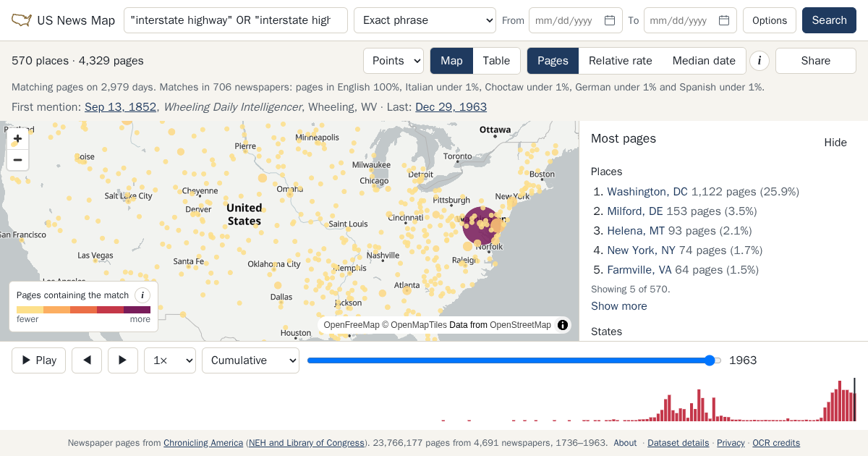The image size is (868, 456).
Task: Step forward one year
Action: pyautogui.click(x=123, y=360)
